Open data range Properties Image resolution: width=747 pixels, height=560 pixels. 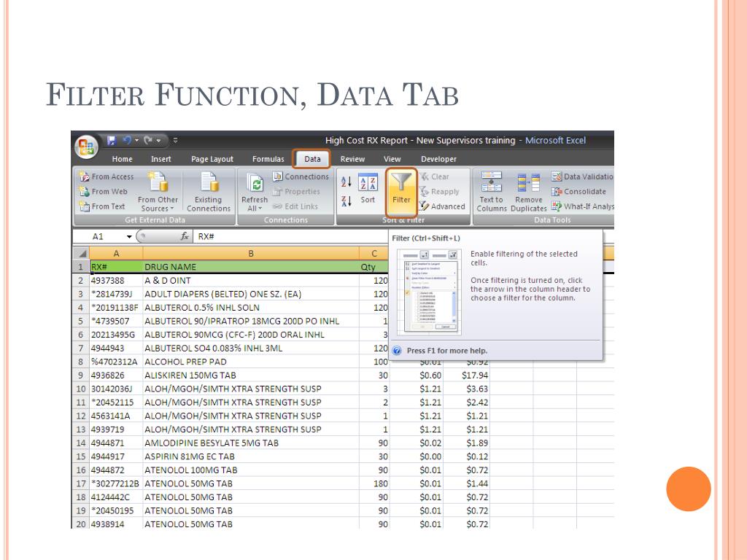pyautogui.click(x=296, y=192)
